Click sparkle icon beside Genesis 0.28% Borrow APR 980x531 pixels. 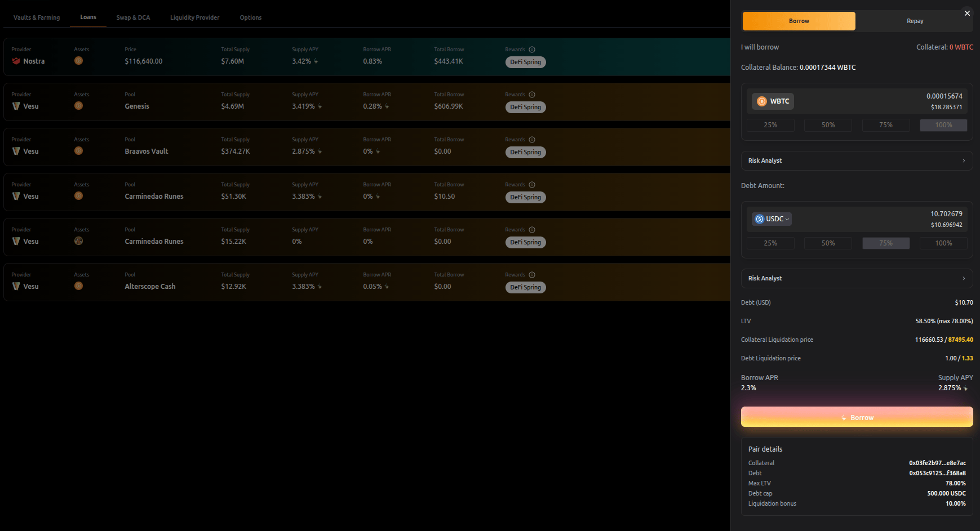(x=387, y=106)
